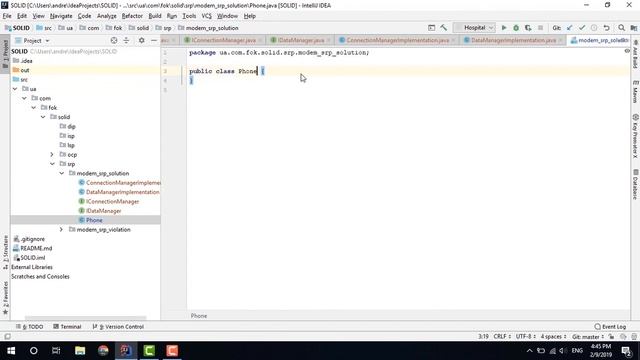Open the Ant Build side panel
This screenshot has width=640, height=360.
(x=636, y=54)
